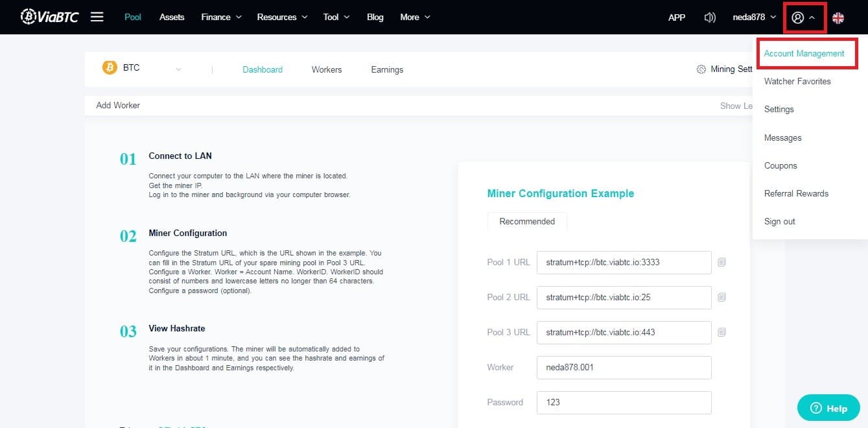The height and width of the screenshot is (428, 868).
Task: Open the neda878 account dropdown
Action: (x=755, y=18)
